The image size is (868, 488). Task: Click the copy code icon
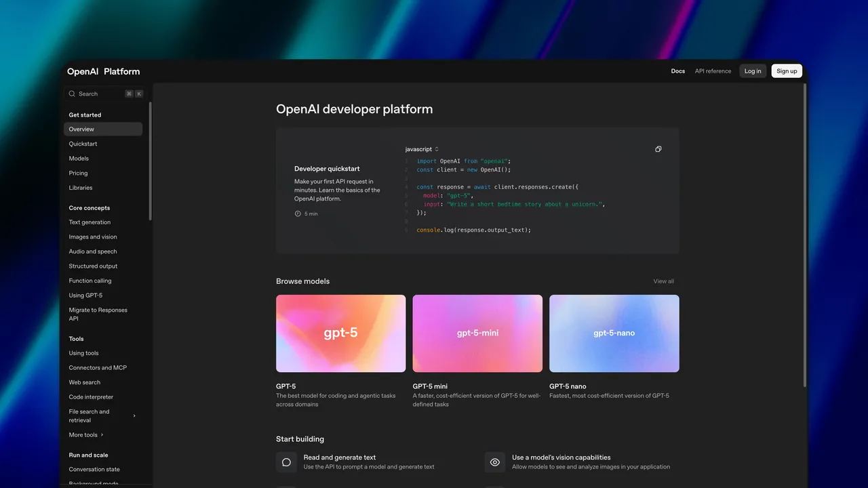[658, 149]
